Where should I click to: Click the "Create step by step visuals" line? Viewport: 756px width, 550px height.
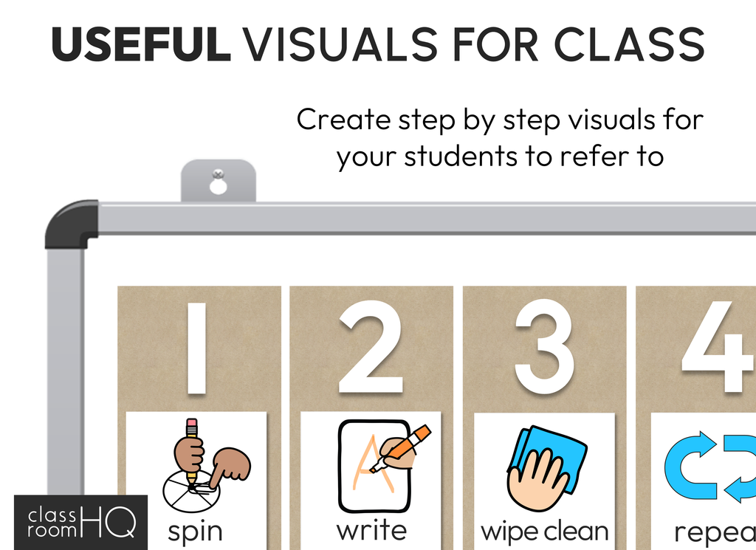500,120
